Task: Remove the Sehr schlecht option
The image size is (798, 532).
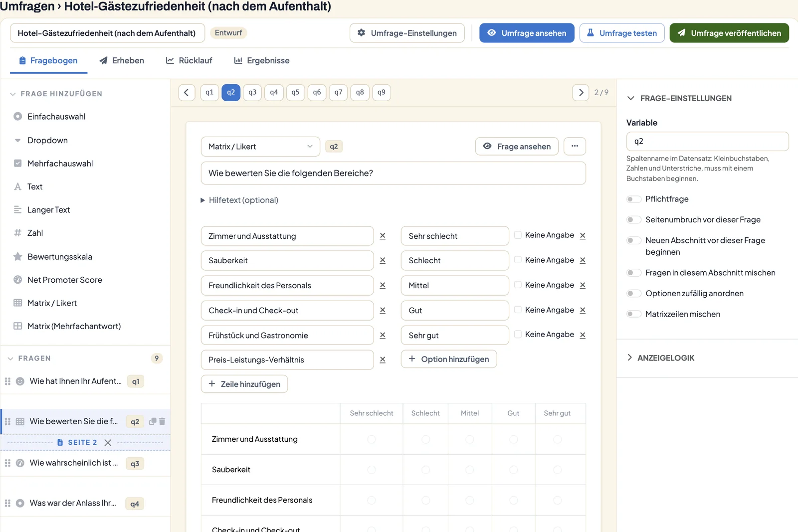Action: (583, 235)
